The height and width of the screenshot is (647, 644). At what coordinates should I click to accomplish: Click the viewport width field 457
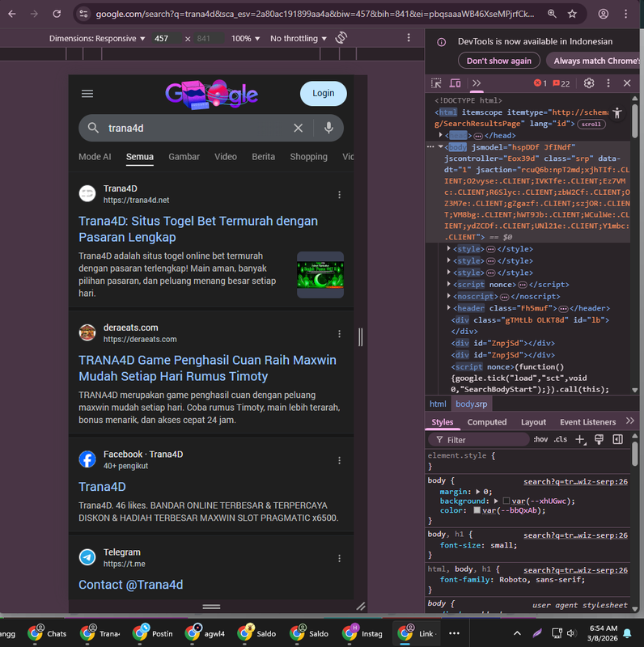point(166,38)
